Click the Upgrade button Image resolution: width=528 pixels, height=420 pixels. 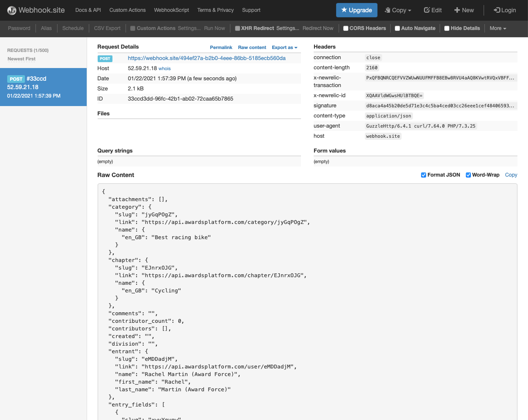pyautogui.click(x=356, y=10)
